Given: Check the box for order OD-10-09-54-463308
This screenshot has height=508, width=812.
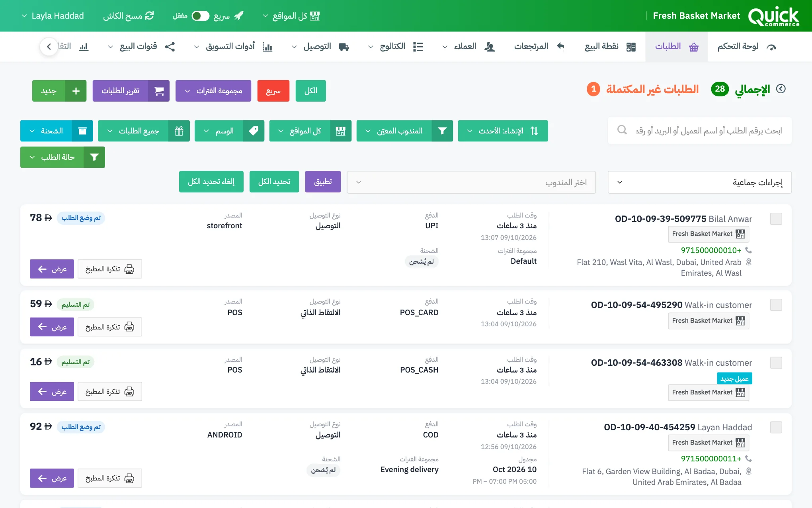Looking at the screenshot, I should 776,363.
